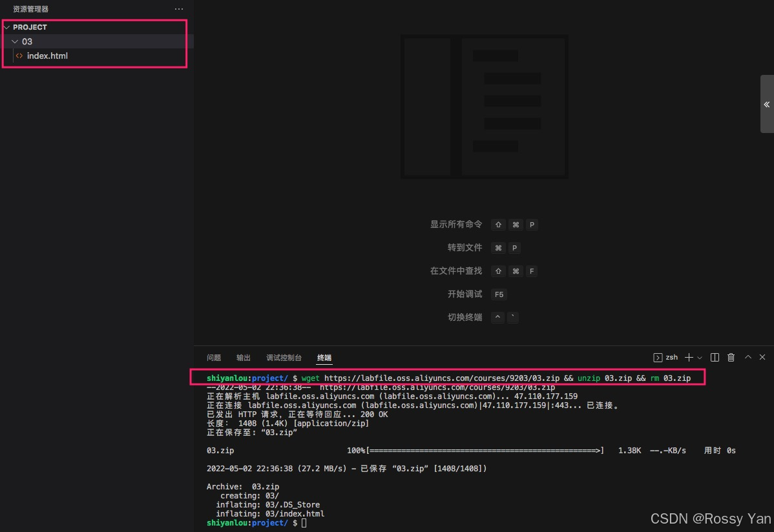Switch to the 问题 panel tab
Viewport: 774px width, 532px height.
(x=214, y=357)
